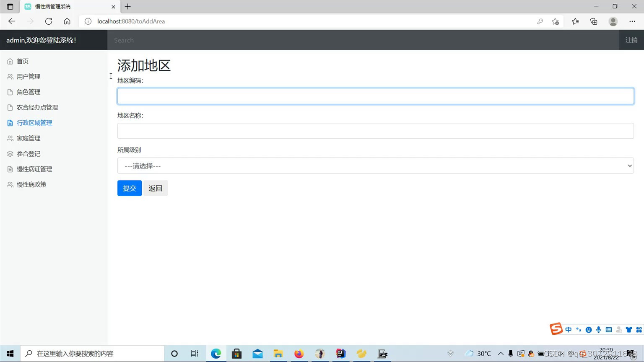Open 家庭管理 in the sidebar
Screen dimensions: 644x362
[29, 138]
